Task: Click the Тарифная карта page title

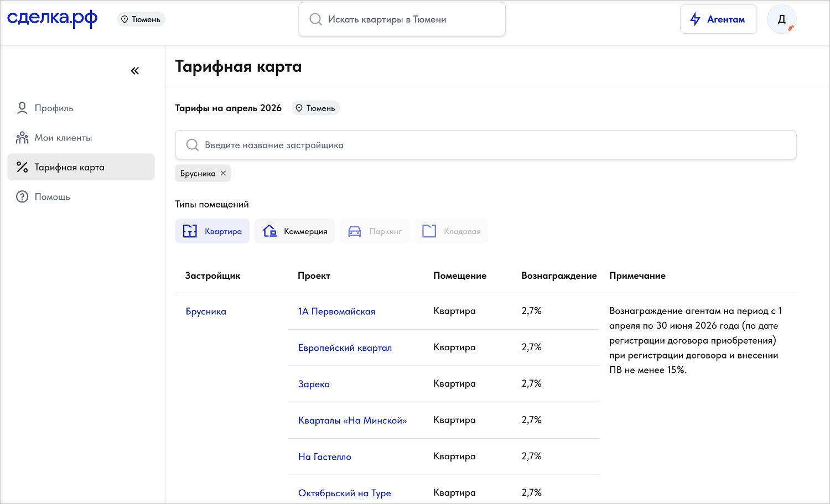Action: point(238,66)
